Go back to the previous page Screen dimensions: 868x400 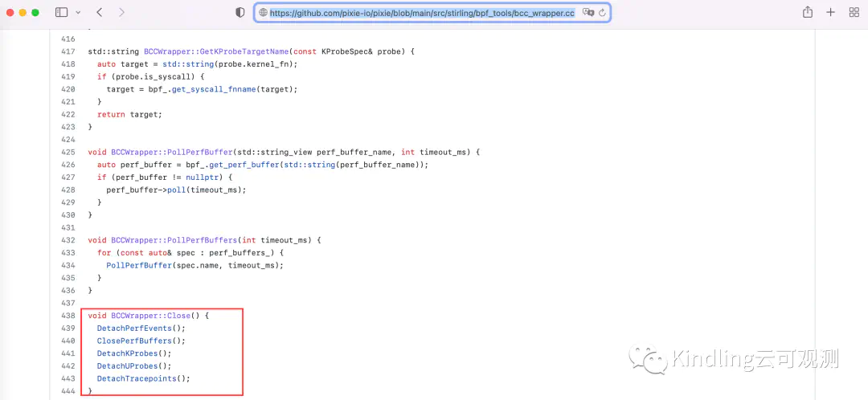(x=100, y=13)
